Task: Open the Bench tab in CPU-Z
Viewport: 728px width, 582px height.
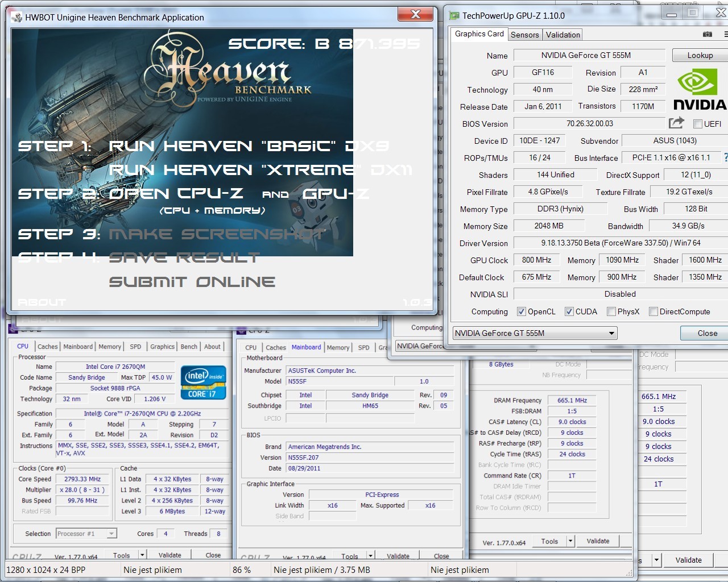Action: pos(189,346)
